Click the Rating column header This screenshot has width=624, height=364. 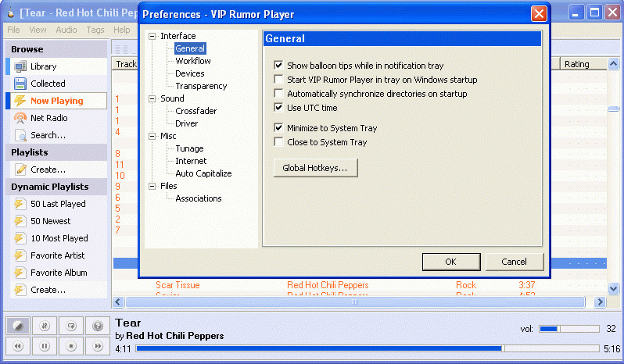tap(583, 64)
